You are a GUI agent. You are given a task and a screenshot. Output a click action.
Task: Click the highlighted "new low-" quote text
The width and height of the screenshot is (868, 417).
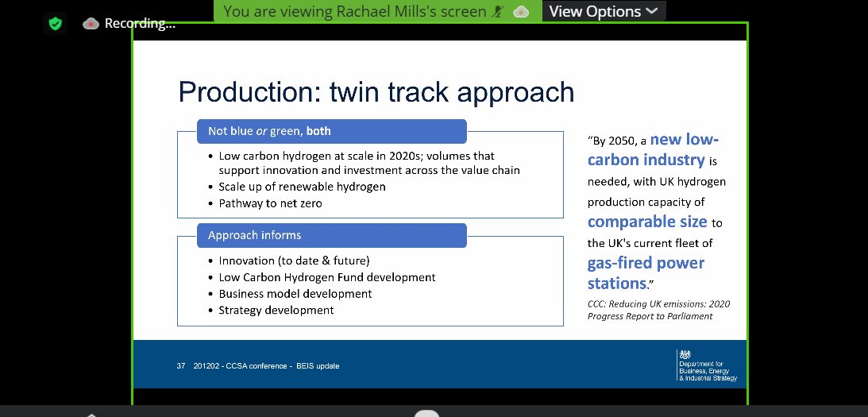[x=685, y=139]
